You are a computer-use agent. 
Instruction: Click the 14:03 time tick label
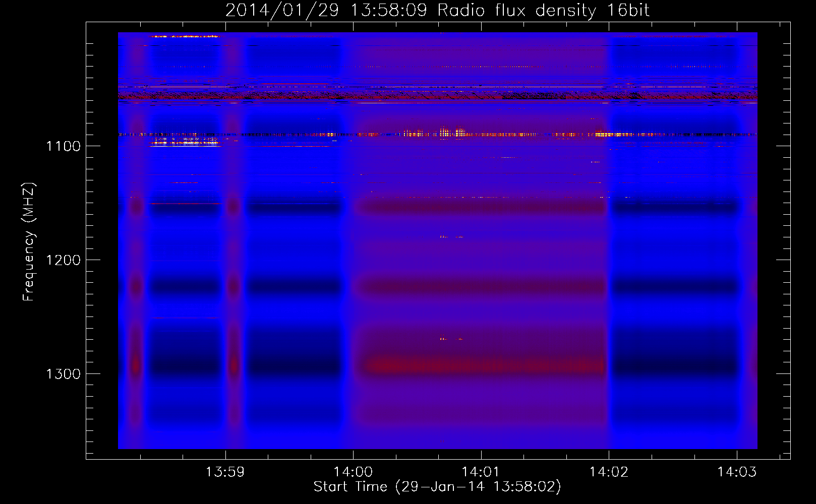coord(737,472)
